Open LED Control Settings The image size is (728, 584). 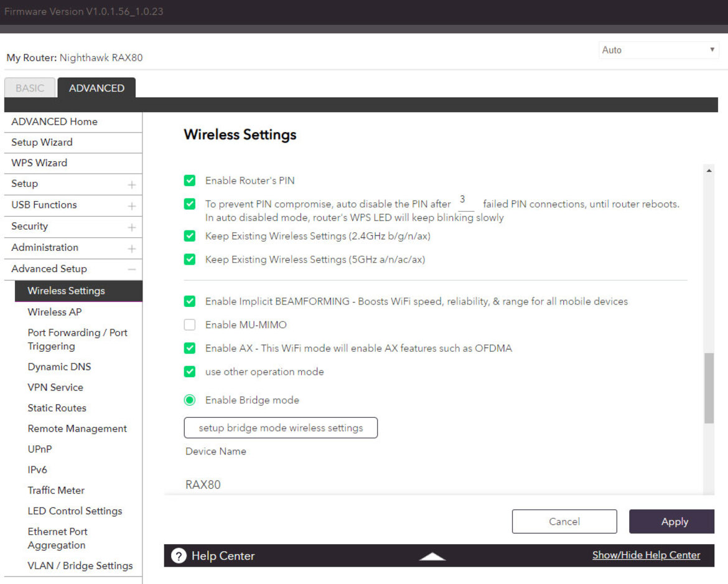click(75, 511)
